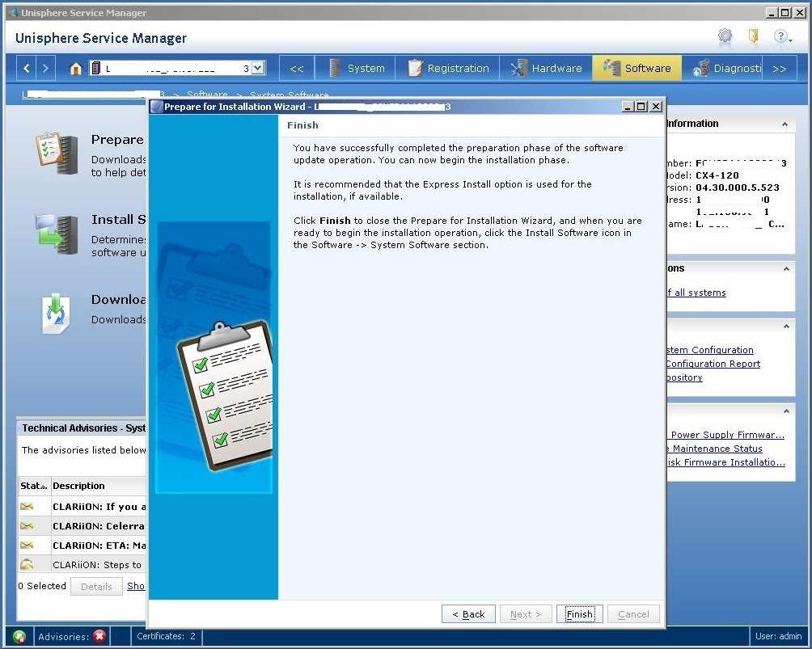Collapse the panel with Configuration Report link

coord(786,327)
